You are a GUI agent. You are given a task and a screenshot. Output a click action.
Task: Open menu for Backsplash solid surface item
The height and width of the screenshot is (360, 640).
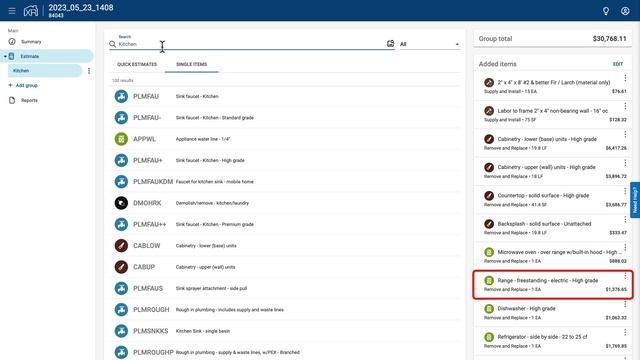click(625, 219)
